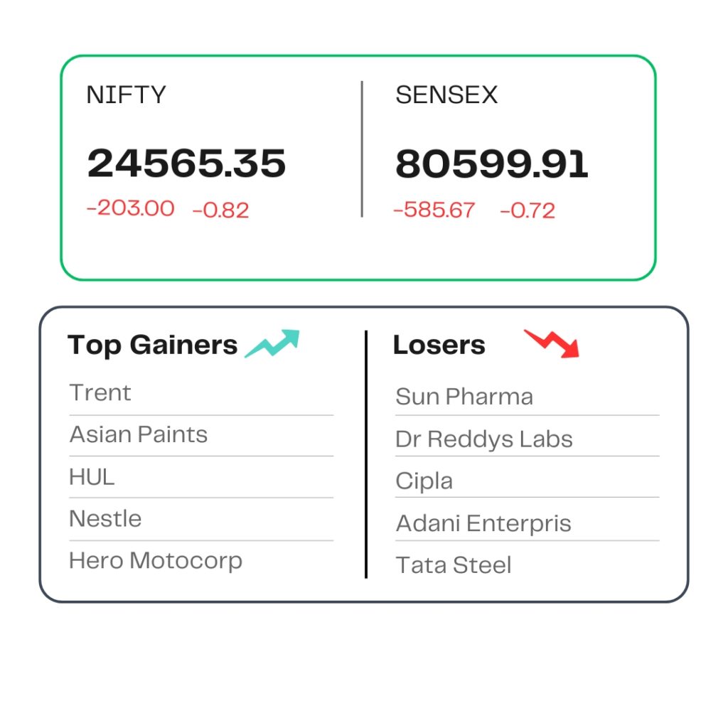Open Tata Steel stock entry
The width and height of the screenshot is (728, 728).
(453, 565)
